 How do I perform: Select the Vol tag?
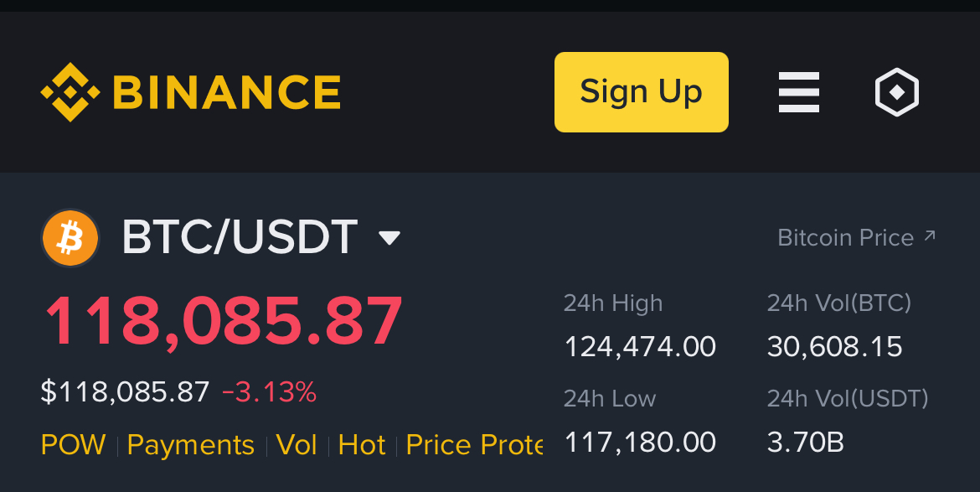(297, 445)
